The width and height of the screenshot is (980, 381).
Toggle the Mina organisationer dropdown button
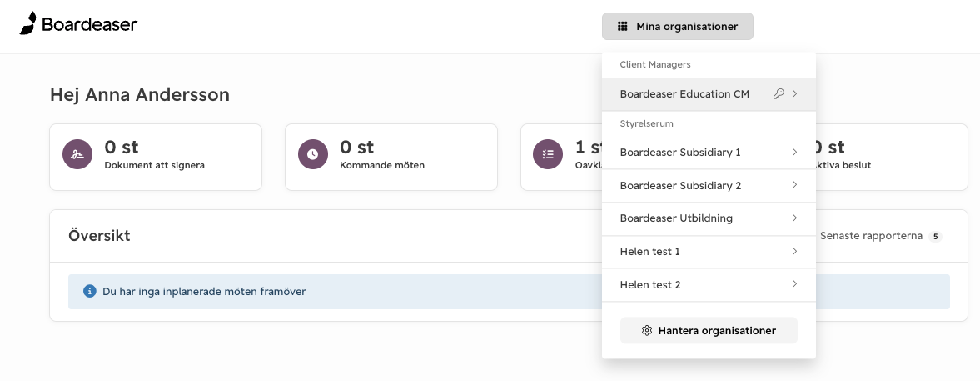point(678,27)
